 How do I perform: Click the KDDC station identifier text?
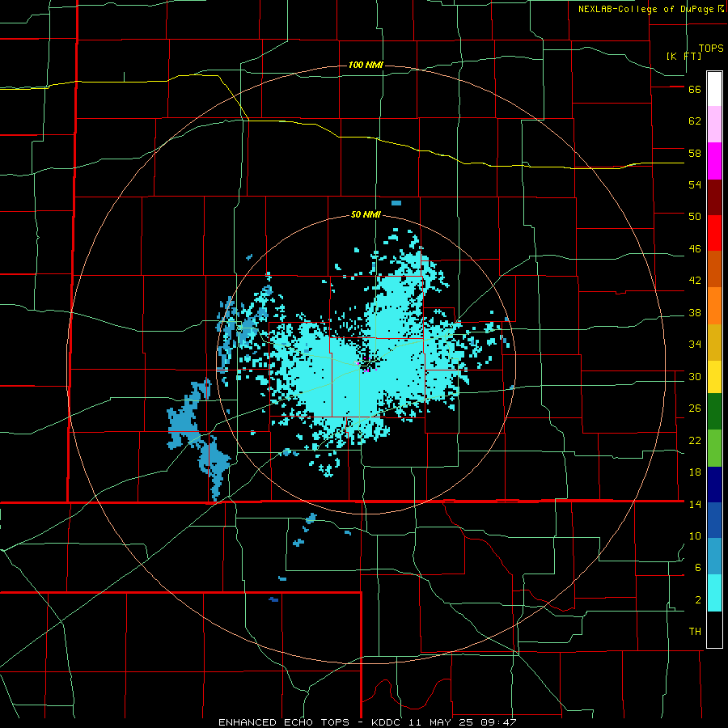387,722
